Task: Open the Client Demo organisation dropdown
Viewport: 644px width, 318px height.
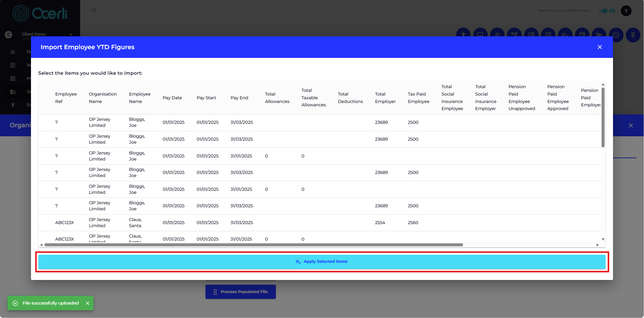Action: pos(47,34)
